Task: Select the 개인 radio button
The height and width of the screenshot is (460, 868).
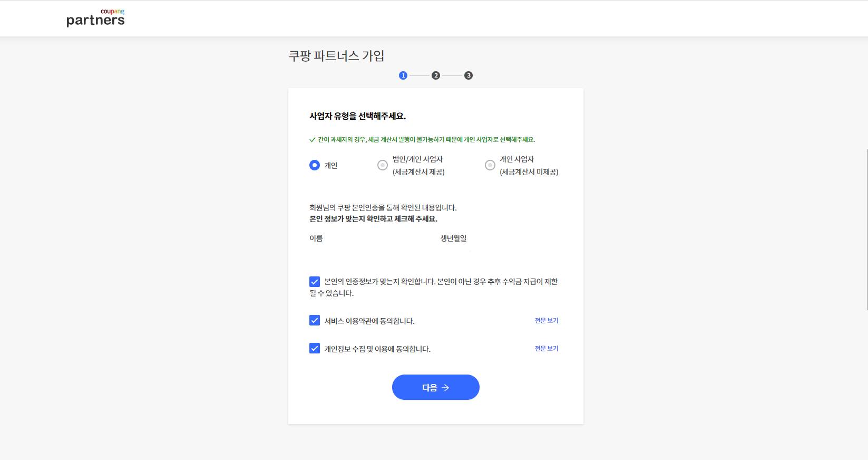Action: [x=315, y=165]
